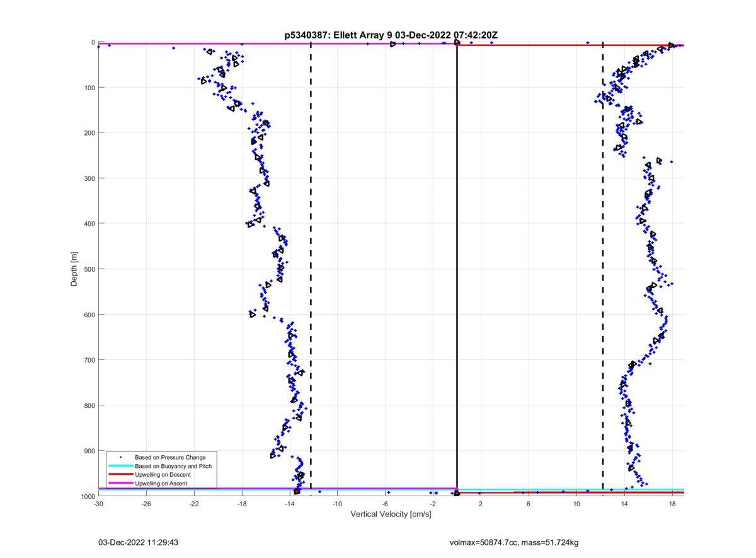Click the depth axis tick label "400"

(x=89, y=224)
